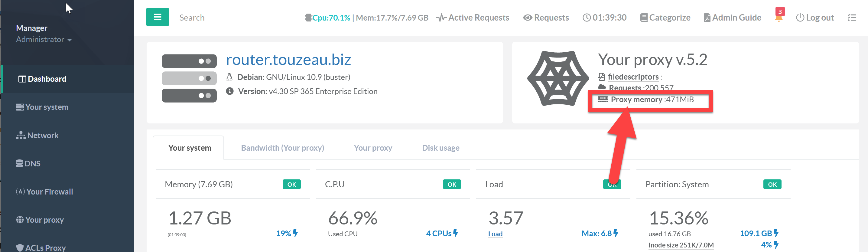Open the right-side task list icon

point(852,18)
